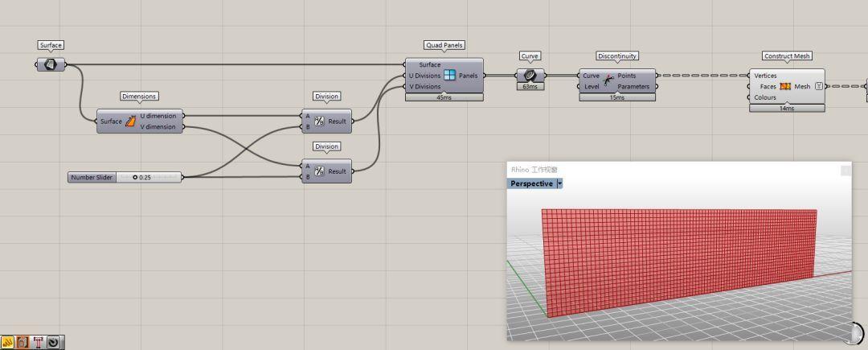This screenshot has width=868, height=350.
Task: Click the small icon beside Mesh output
Action: coord(818,86)
